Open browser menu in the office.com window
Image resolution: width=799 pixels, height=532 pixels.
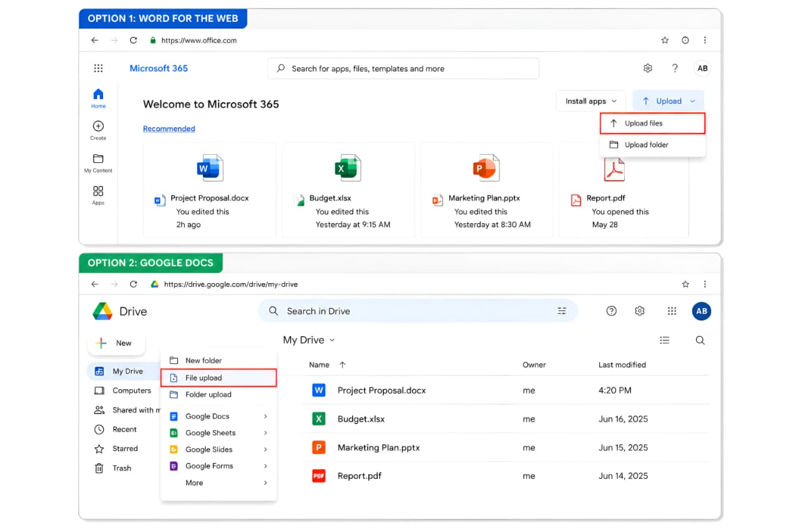pos(705,40)
